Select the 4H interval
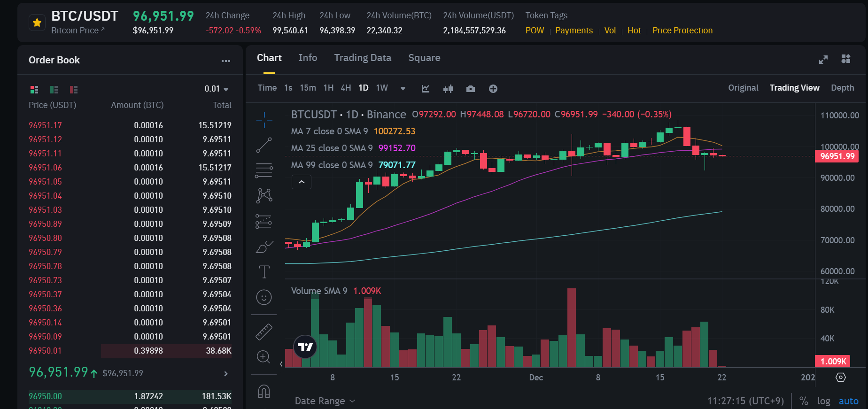Viewport: 868px width, 409px height. 346,88
